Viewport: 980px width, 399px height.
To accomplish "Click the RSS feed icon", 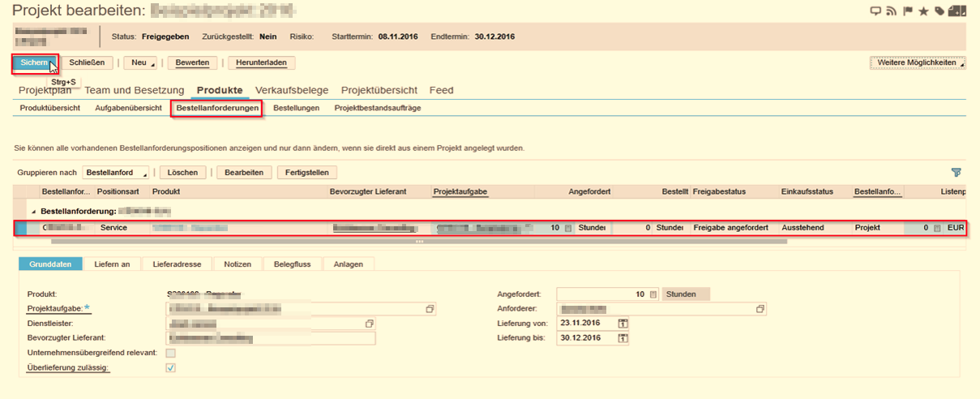I will tap(892, 11).
